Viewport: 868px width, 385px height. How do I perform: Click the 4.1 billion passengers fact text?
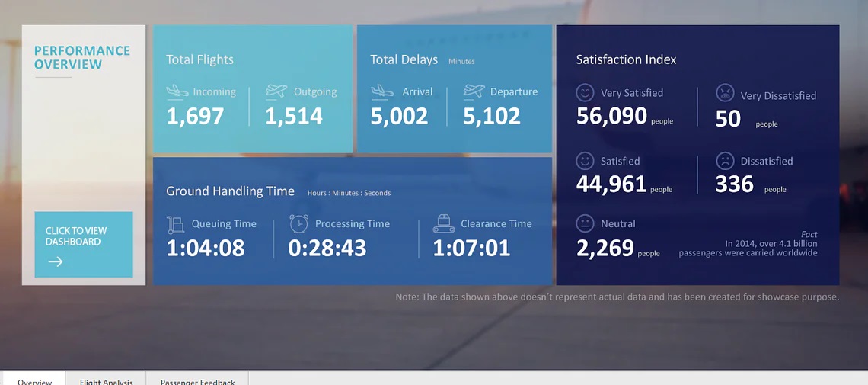click(x=748, y=244)
